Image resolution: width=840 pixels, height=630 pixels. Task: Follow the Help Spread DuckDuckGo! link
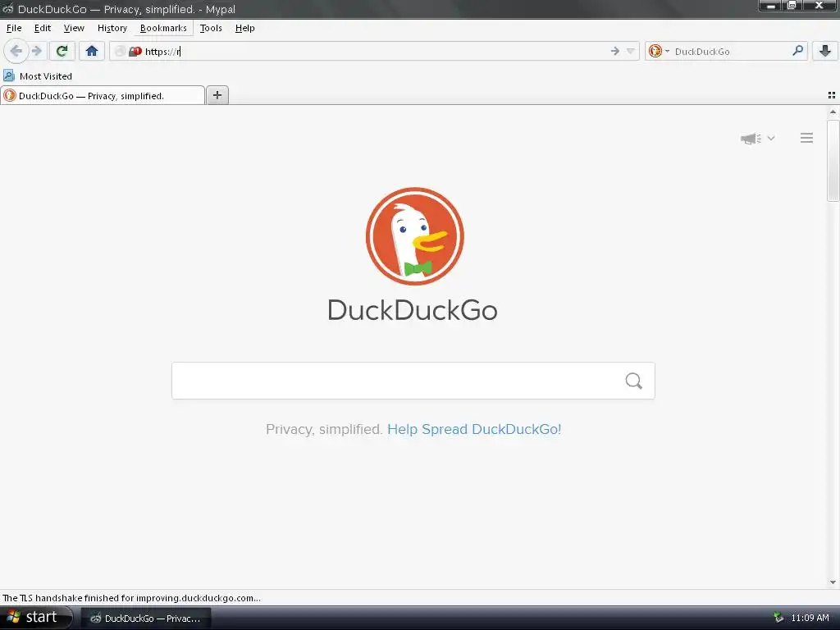[x=474, y=429]
